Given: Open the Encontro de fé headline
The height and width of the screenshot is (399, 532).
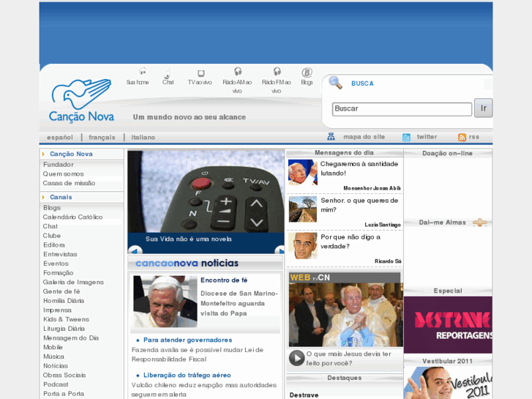Looking at the screenshot, I should point(224,280).
